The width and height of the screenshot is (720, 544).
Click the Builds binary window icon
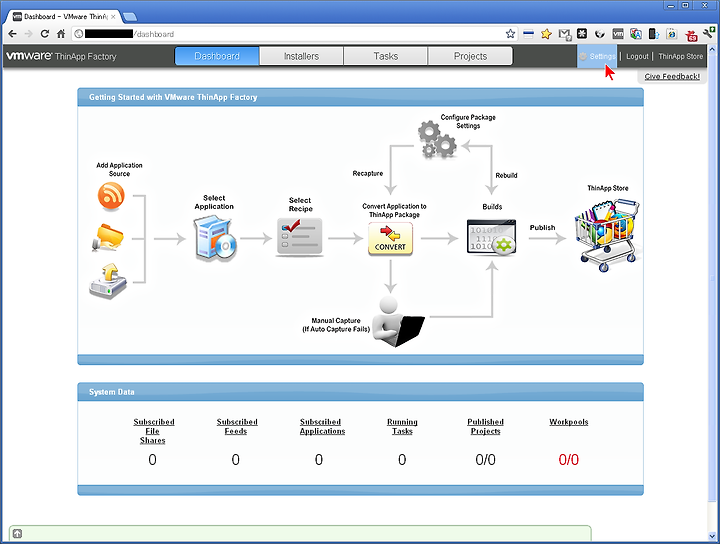491,237
